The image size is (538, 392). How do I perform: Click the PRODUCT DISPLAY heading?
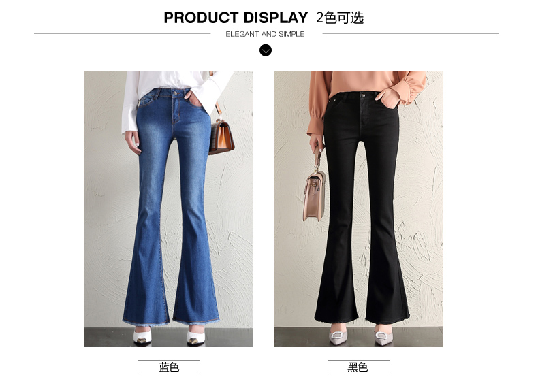coord(236,18)
